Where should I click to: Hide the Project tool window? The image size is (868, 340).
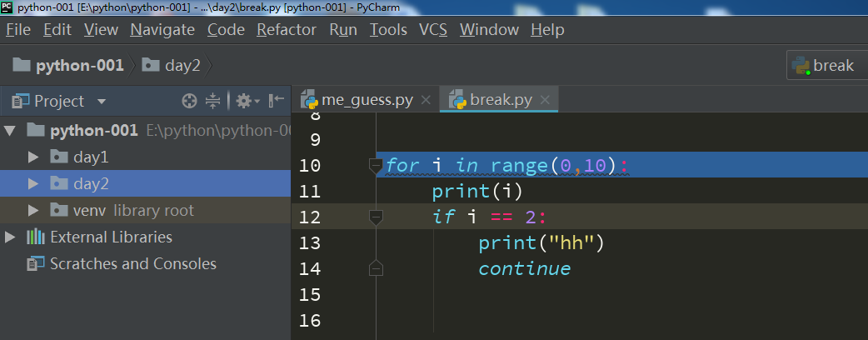277,101
